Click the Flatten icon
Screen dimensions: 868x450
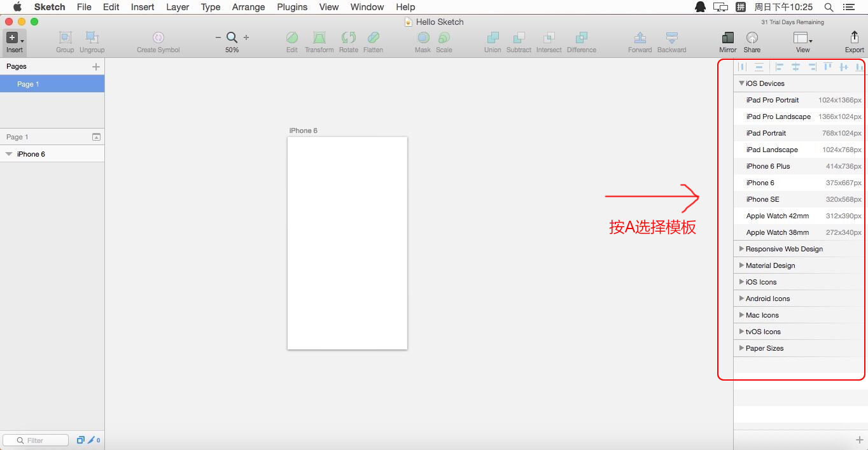click(x=374, y=38)
